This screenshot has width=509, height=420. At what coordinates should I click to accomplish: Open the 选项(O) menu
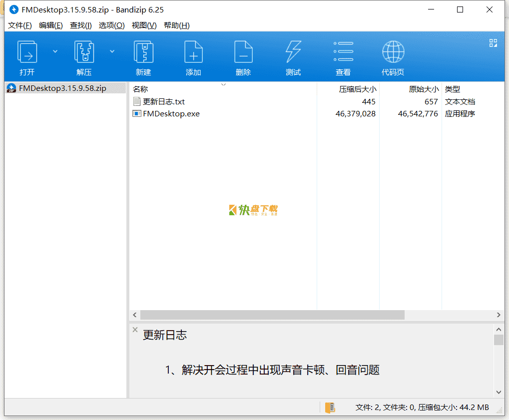click(x=112, y=25)
